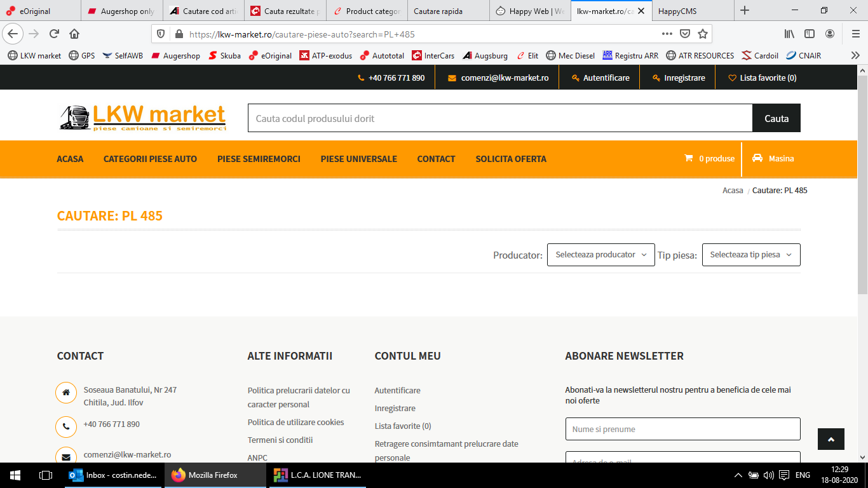Open the Firefox home page icon
This screenshot has width=868, height=488.
(74, 34)
